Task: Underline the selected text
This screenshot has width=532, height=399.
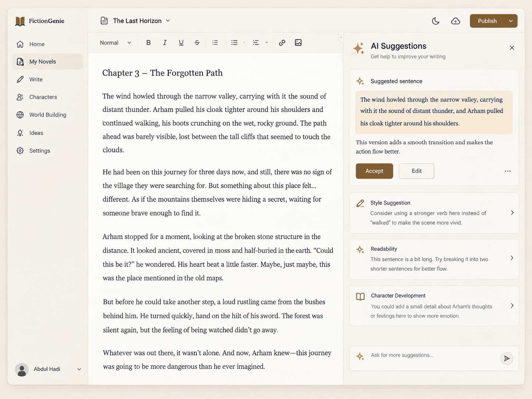Action: [181, 43]
